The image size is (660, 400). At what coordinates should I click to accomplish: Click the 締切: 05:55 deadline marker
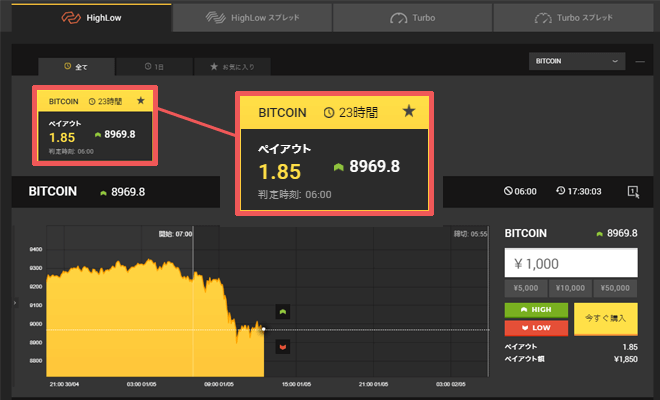coord(470,234)
